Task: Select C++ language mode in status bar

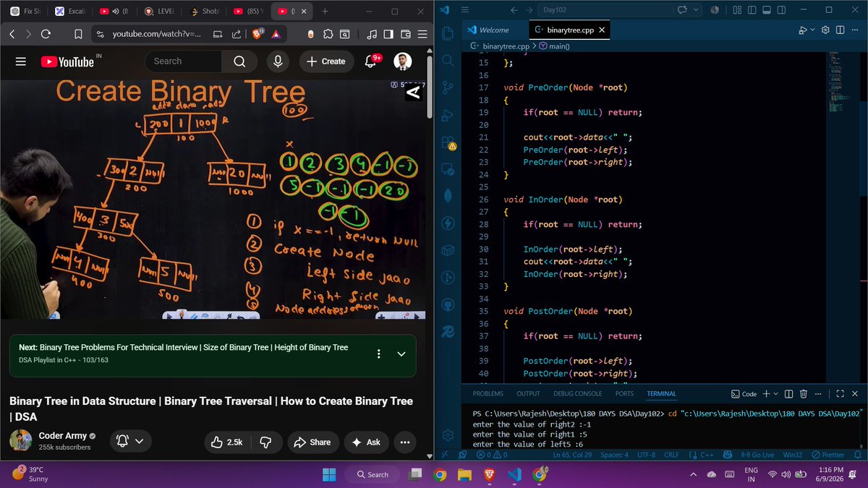Action: pyautogui.click(x=707, y=455)
